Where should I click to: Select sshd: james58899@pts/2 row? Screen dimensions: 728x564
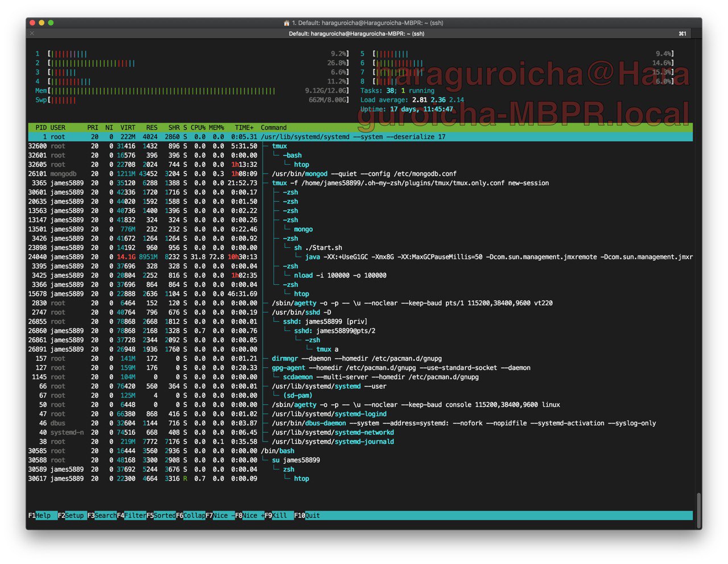tap(361, 331)
